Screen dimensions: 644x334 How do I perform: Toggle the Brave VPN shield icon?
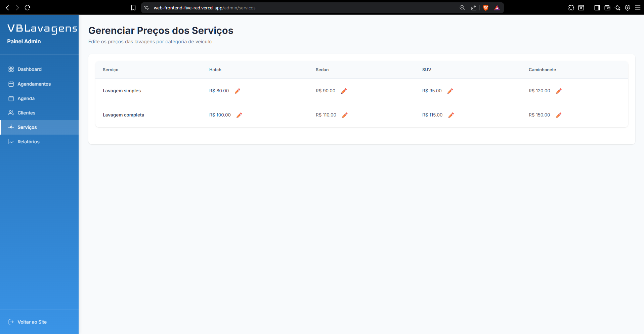click(x=628, y=7)
